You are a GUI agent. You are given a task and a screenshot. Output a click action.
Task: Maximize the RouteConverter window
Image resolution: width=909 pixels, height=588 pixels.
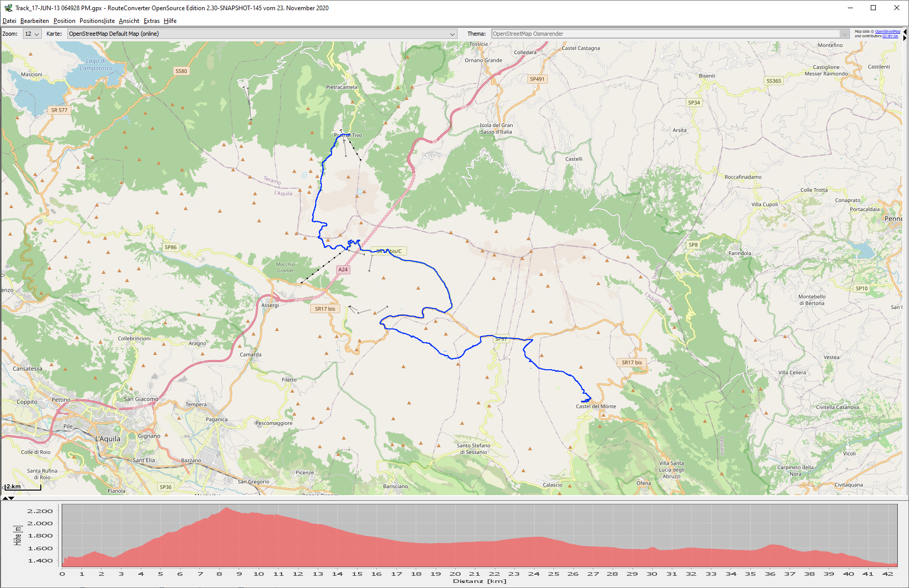[x=873, y=8]
